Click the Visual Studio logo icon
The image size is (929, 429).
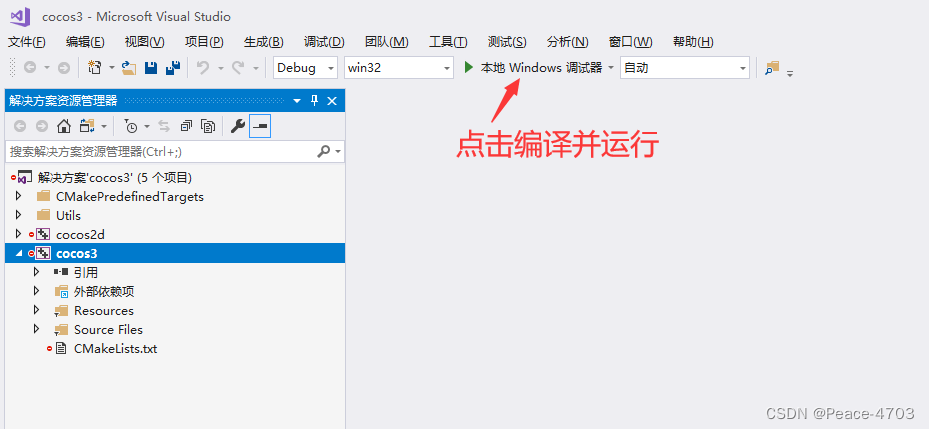(20, 16)
